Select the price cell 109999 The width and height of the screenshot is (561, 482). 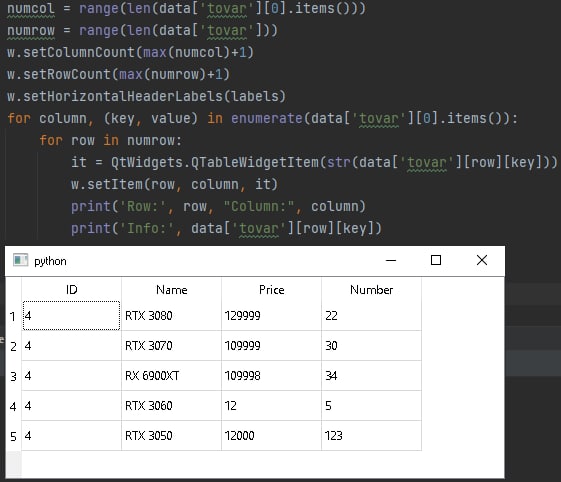pos(272,346)
